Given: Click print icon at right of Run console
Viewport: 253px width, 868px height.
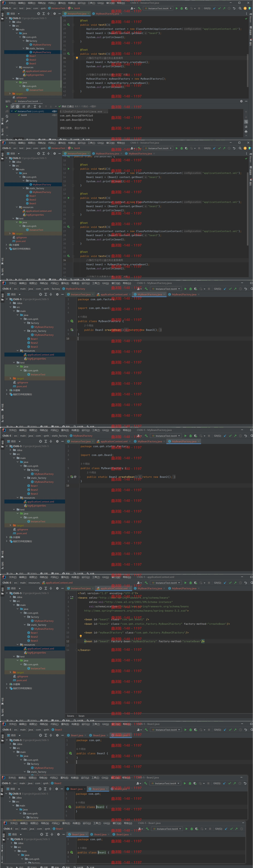Looking at the screenshot, I should click(246, 131).
